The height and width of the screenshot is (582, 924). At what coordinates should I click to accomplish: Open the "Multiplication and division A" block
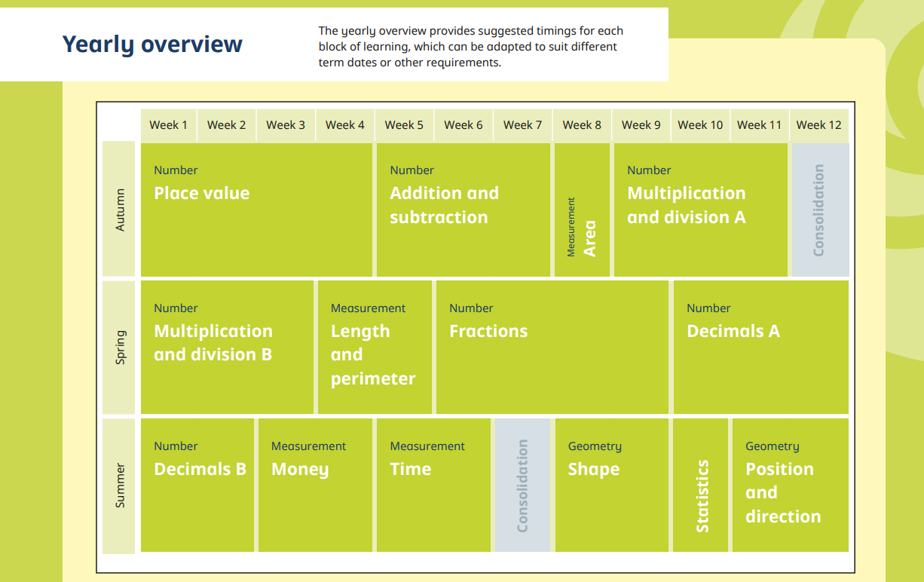(x=700, y=210)
